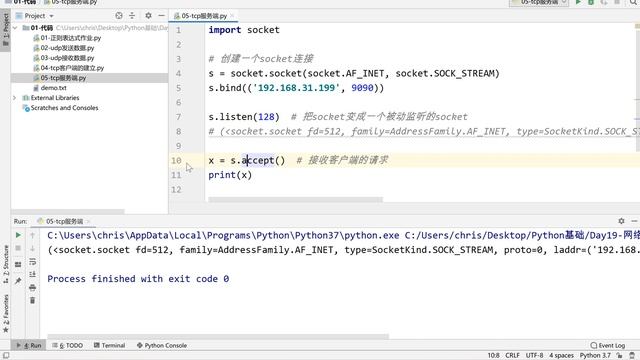Click the stop process square in Run panel

pyautogui.click(x=18, y=248)
